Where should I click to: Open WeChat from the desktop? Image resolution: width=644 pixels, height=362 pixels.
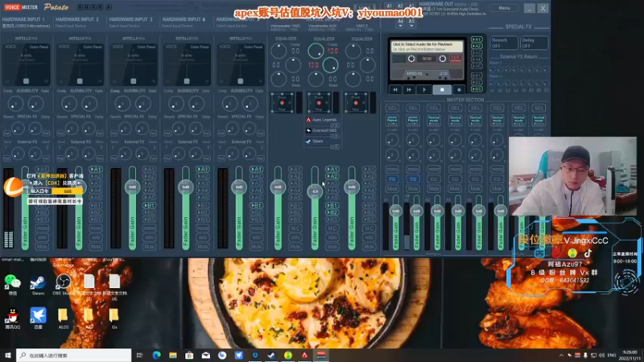click(12, 284)
